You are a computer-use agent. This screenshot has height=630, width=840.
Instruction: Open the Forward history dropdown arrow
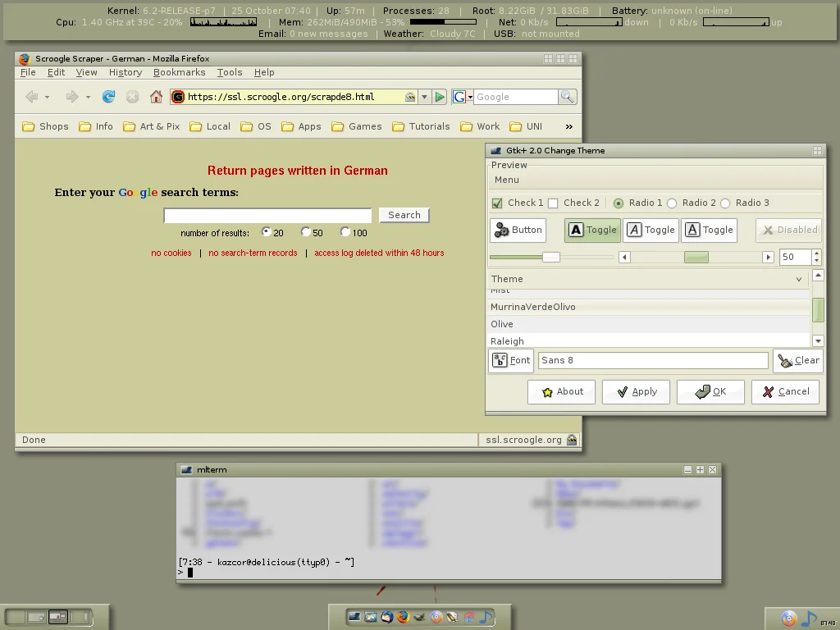(88, 97)
